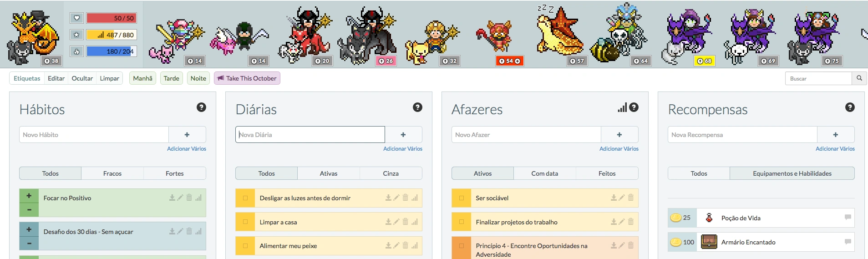Toggle the 'Take This October' tag
The image size is (868, 259).
247,78
